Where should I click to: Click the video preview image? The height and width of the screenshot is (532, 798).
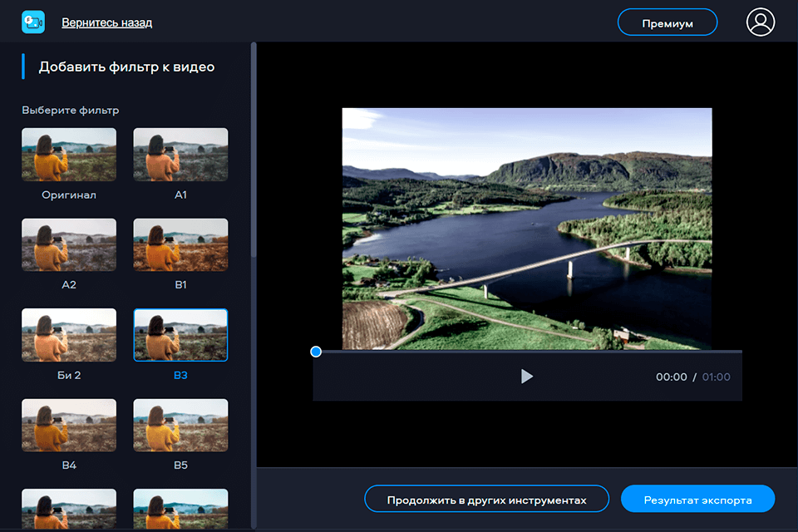coord(527,229)
